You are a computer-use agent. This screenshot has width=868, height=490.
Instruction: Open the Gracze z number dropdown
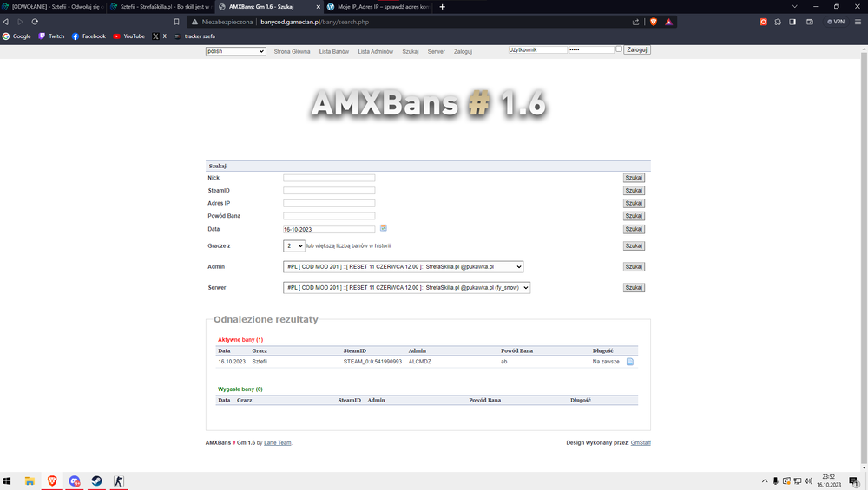[294, 245]
